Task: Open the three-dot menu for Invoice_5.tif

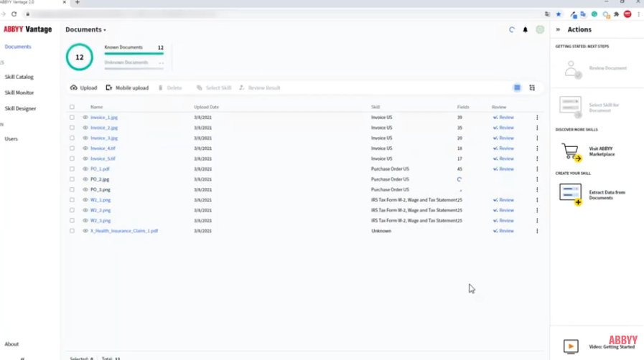Action: (537, 158)
